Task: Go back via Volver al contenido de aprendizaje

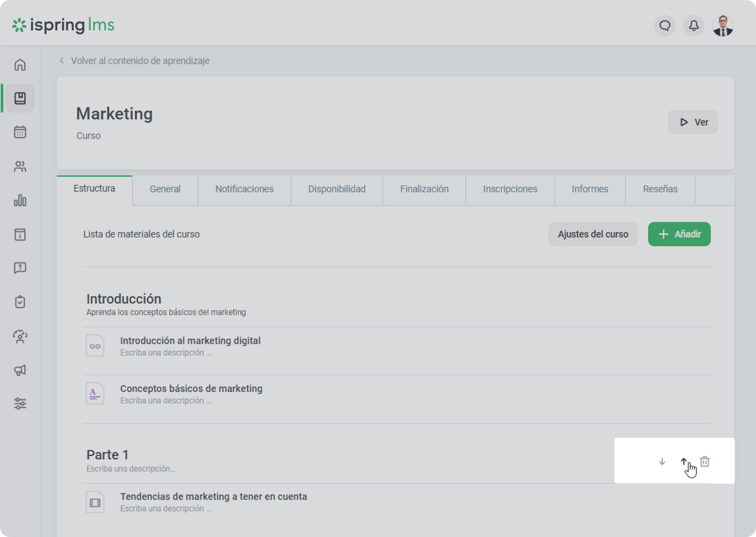Action: [140, 61]
